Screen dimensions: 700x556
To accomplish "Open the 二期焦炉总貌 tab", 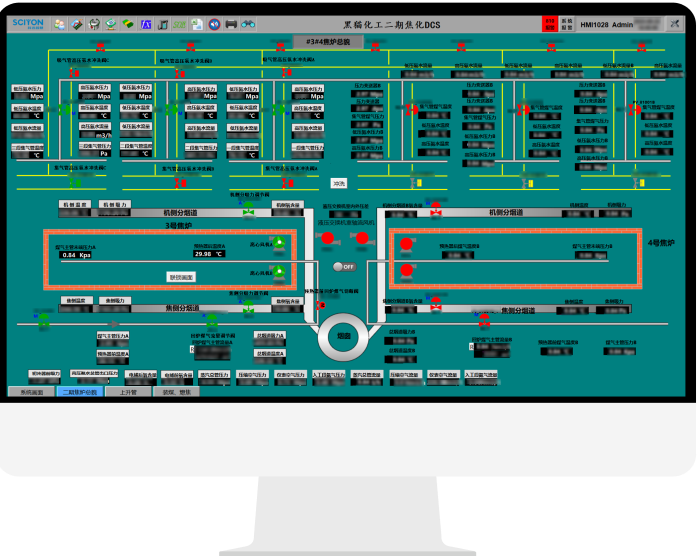I will coord(80,392).
